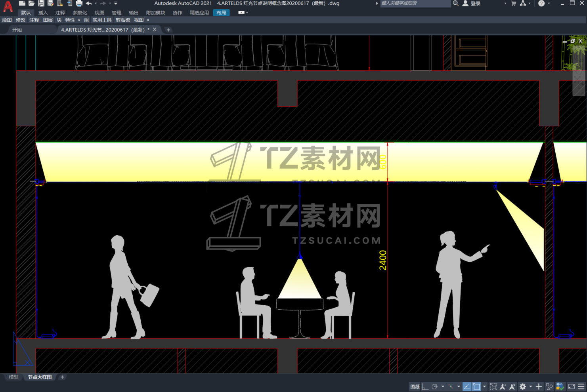Print the drawing with Plot icon

pos(79,4)
